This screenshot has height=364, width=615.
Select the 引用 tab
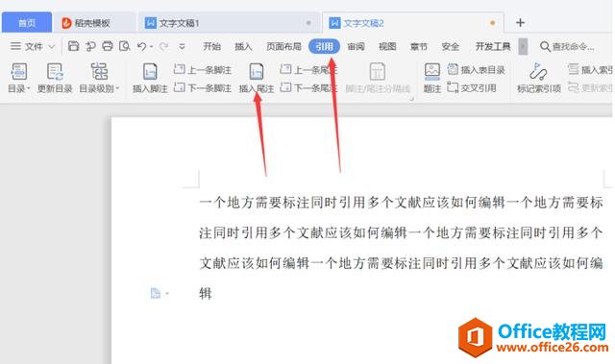[x=324, y=47]
